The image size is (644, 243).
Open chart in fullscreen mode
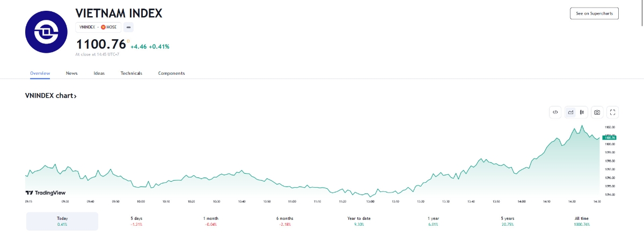[613, 112]
